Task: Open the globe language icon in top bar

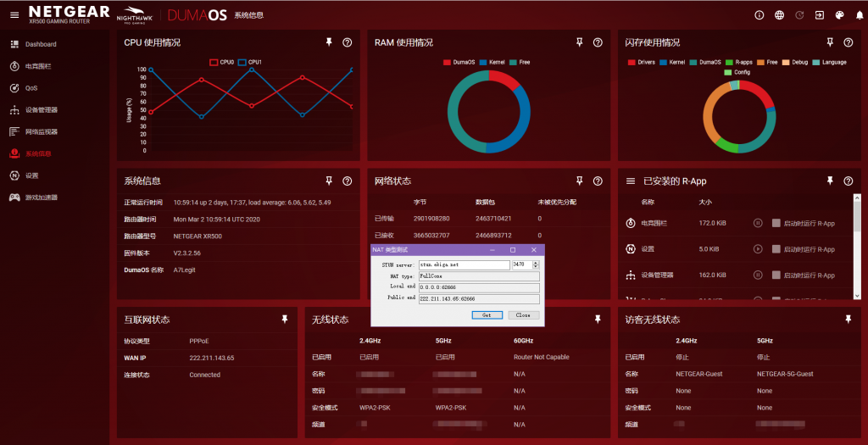Action: coord(780,15)
